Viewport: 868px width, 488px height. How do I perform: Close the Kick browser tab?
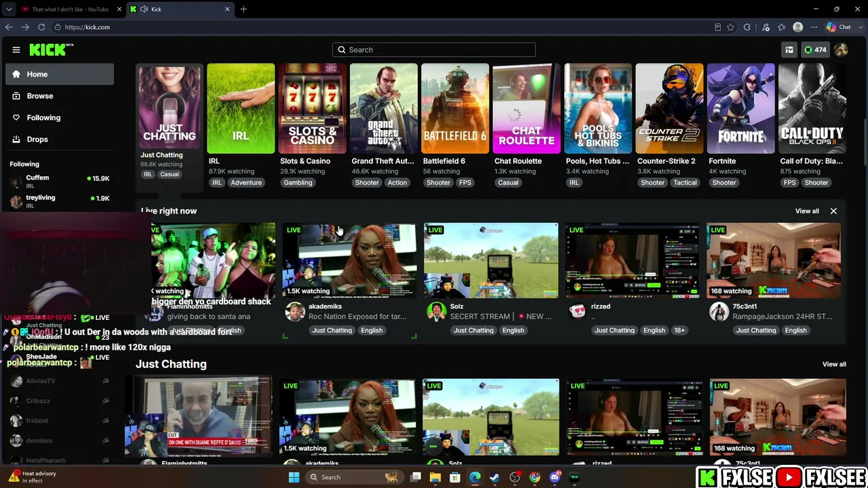227,9
